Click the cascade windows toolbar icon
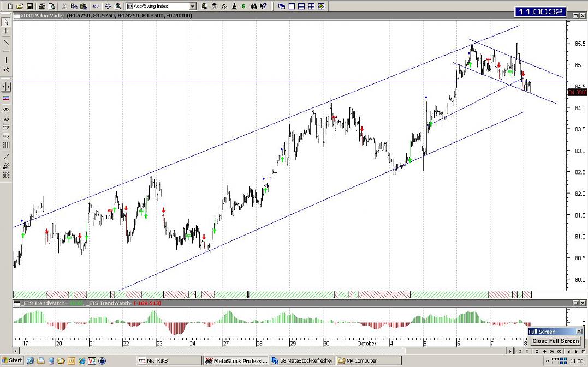This screenshot has width=588, height=367. coord(282,7)
